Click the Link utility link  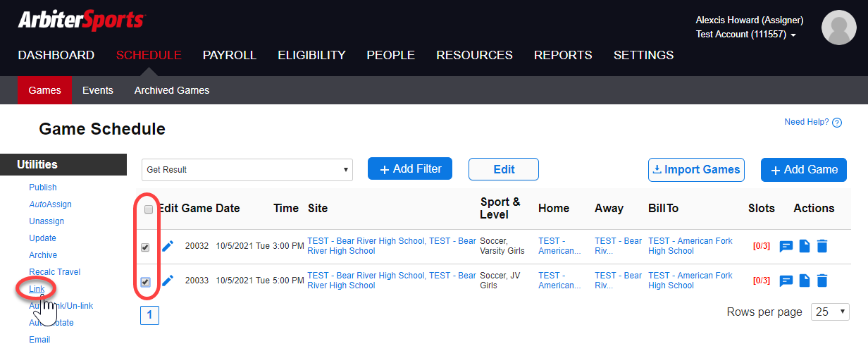37,289
